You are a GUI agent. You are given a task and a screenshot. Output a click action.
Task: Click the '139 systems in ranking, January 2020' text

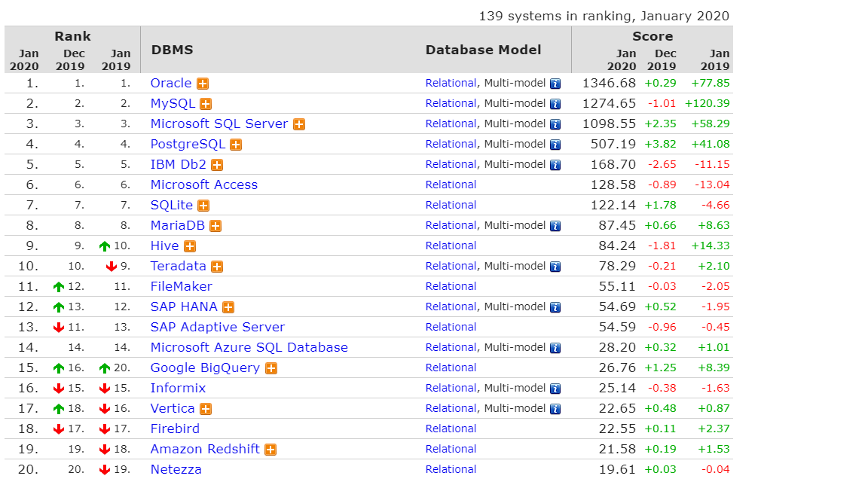click(604, 16)
